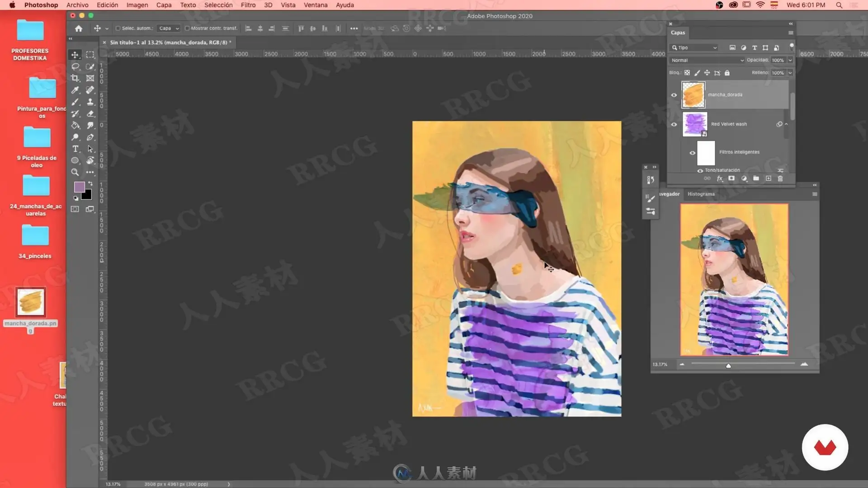Enable the Selec. autom. checkbox
The image size is (868, 488).
(x=118, y=28)
